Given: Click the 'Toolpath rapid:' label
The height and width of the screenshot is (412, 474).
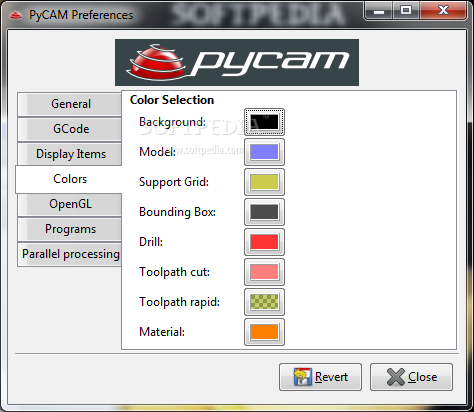Looking at the screenshot, I should [x=180, y=302].
